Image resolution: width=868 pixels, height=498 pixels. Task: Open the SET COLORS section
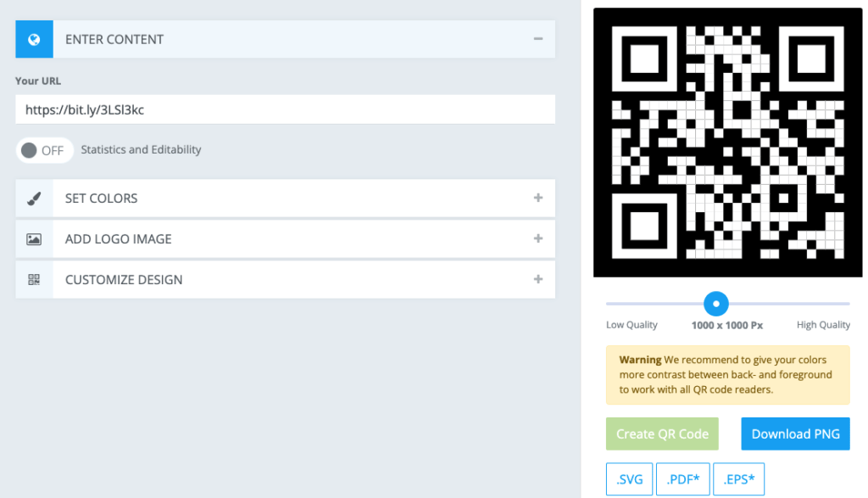[285, 199]
